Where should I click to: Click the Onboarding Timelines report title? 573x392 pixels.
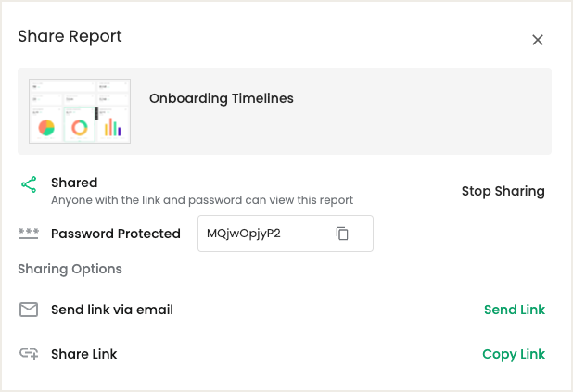tap(221, 98)
